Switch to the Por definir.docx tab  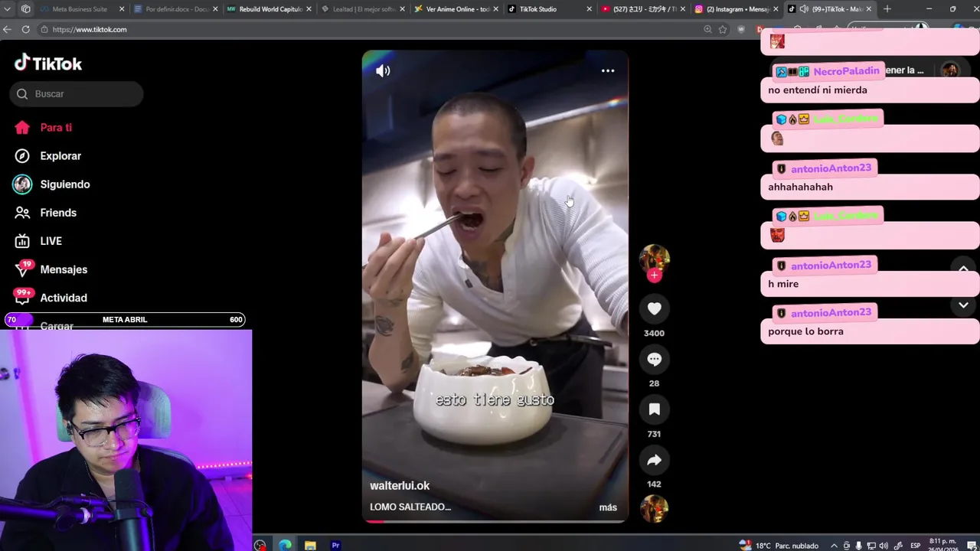point(175,9)
